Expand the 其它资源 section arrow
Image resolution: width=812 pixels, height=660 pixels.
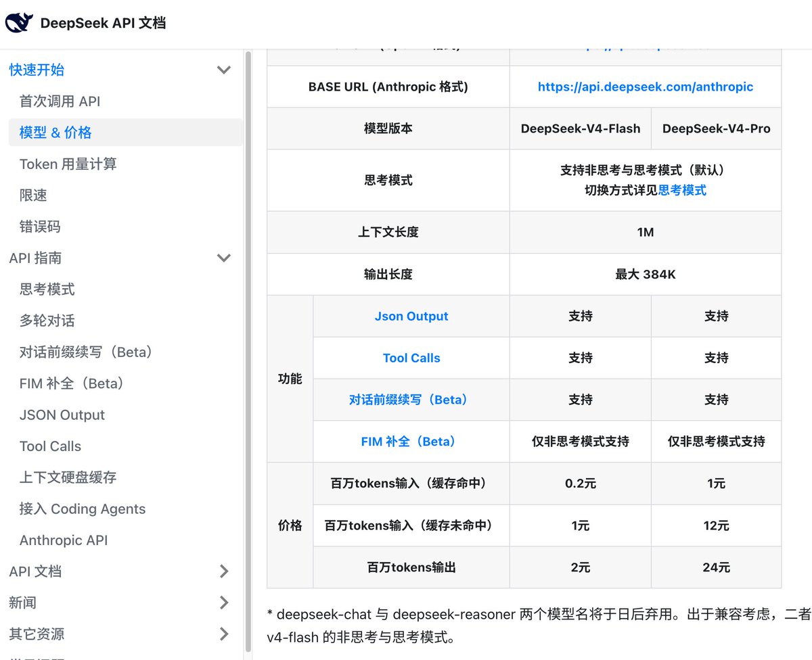click(x=224, y=634)
